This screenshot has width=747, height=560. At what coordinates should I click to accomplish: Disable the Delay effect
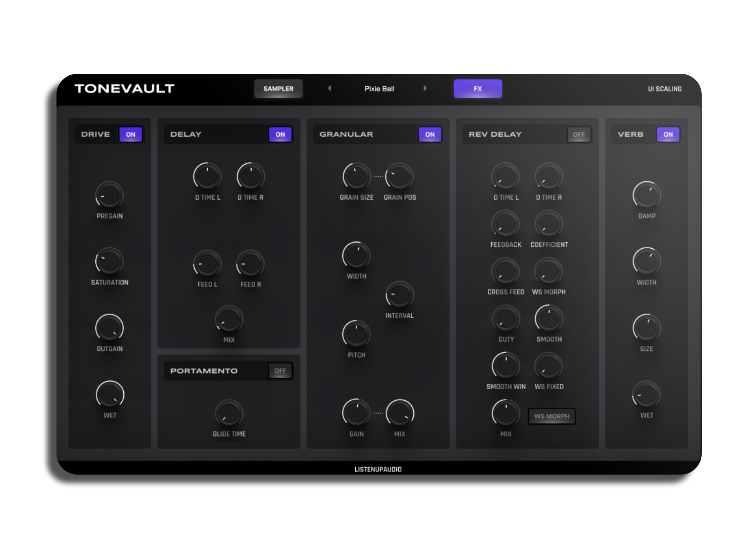pos(280,134)
